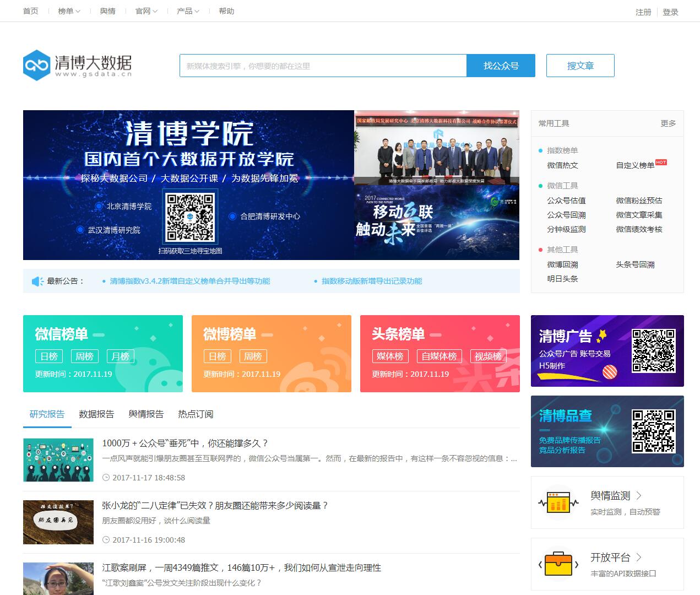The width and height of the screenshot is (700, 595).
Task: Click the 清博学院 main banner
Action: click(x=188, y=185)
